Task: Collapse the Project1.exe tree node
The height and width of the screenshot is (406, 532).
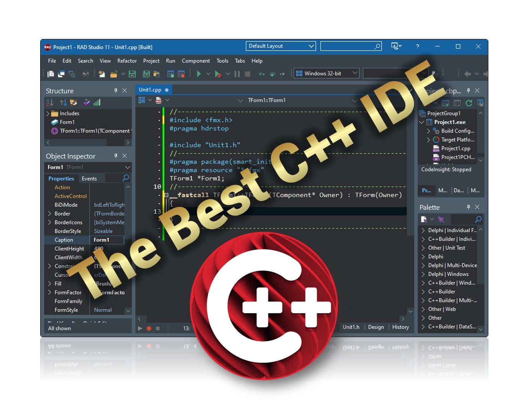Action: (422, 122)
